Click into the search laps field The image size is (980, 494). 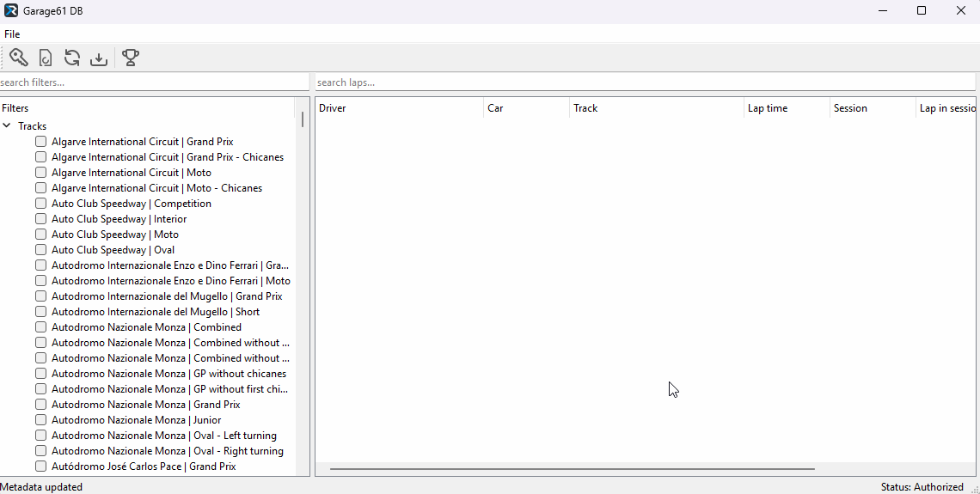pyautogui.click(x=645, y=82)
